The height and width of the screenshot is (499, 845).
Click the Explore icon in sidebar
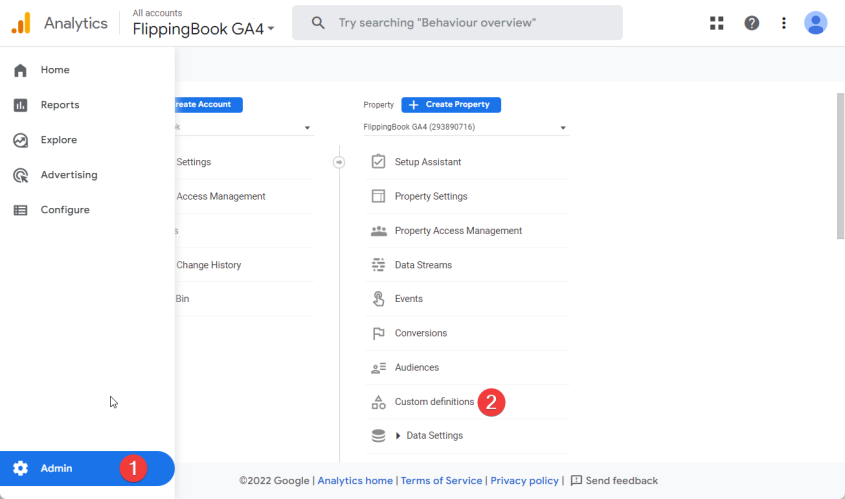pos(20,140)
